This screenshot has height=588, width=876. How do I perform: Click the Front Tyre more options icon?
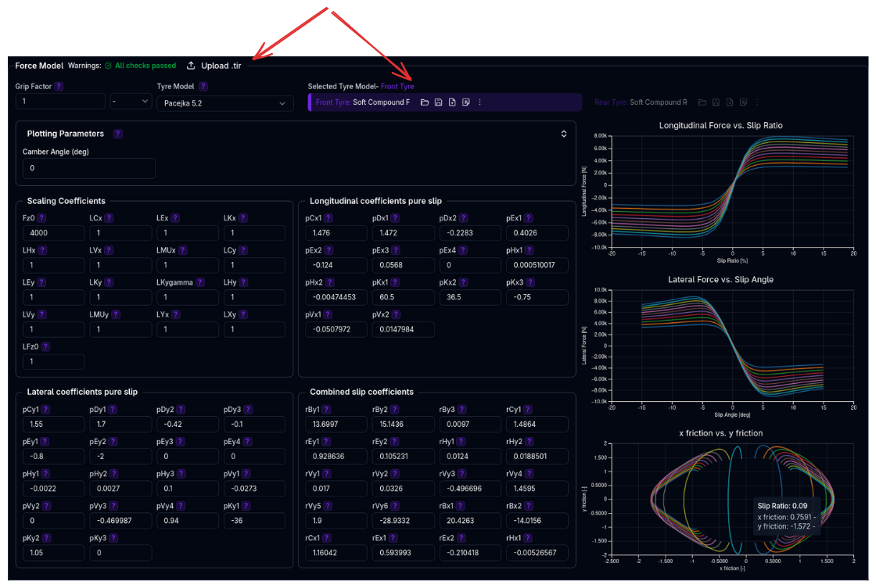tap(479, 102)
